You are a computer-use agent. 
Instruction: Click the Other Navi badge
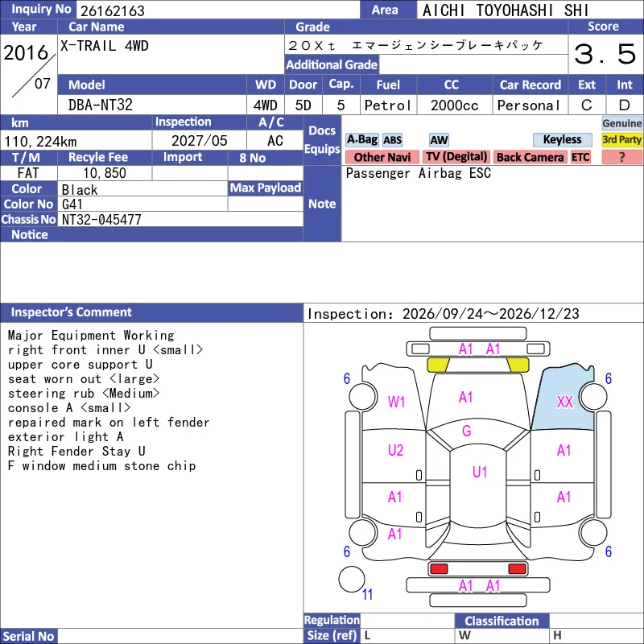point(382,157)
